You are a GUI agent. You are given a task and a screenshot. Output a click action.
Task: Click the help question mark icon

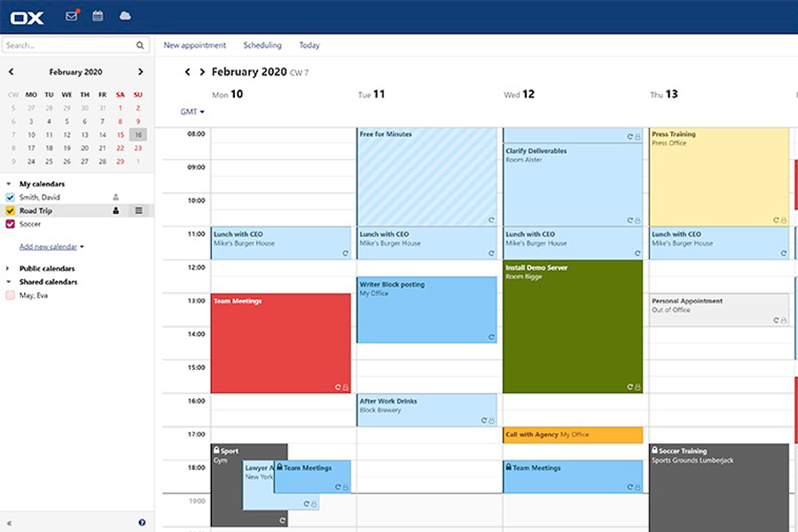142,523
